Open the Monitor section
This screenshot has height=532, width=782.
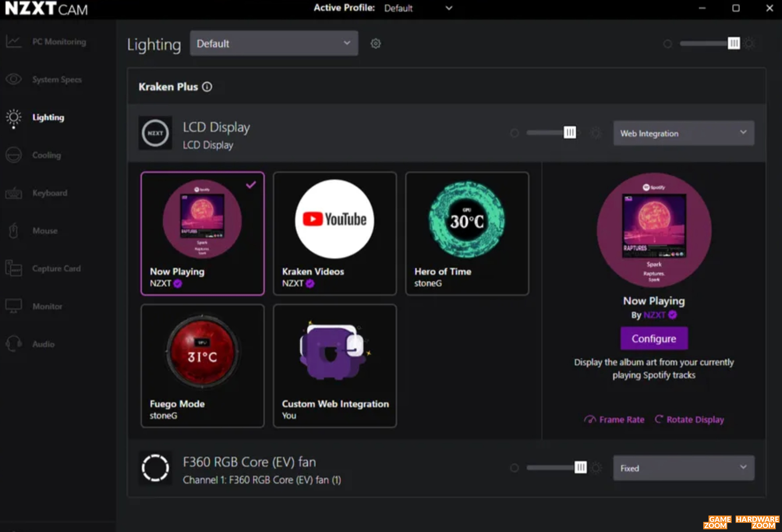(x=47, y=306)
